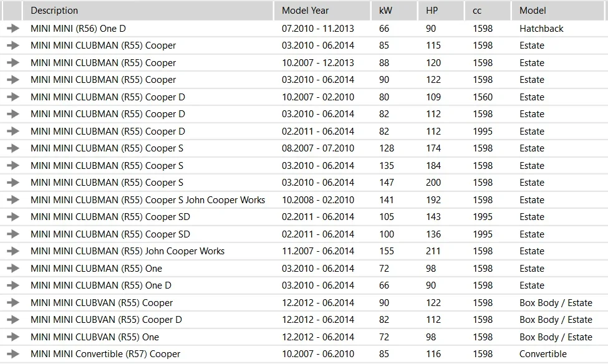Click the '200' HP value

point(433,183)
